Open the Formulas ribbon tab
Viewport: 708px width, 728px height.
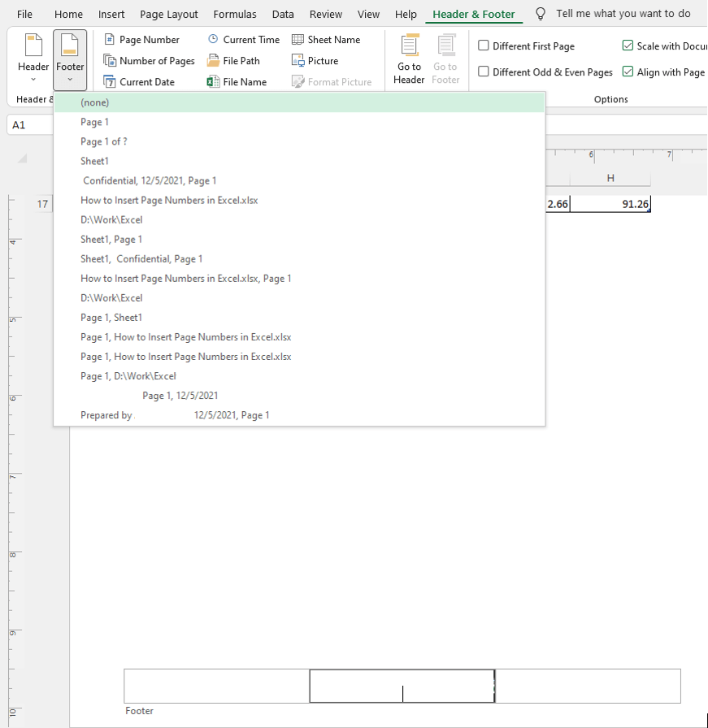[x=234, y=14]
